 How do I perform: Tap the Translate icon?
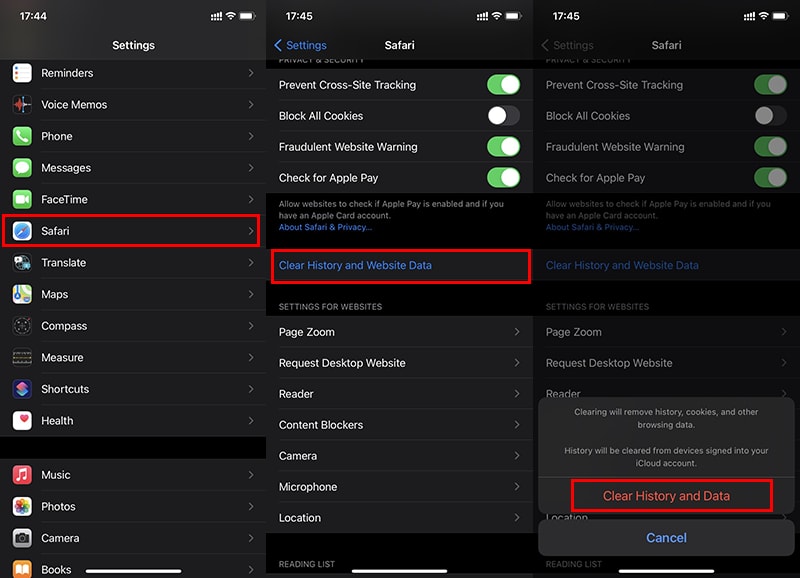point(22,263)
